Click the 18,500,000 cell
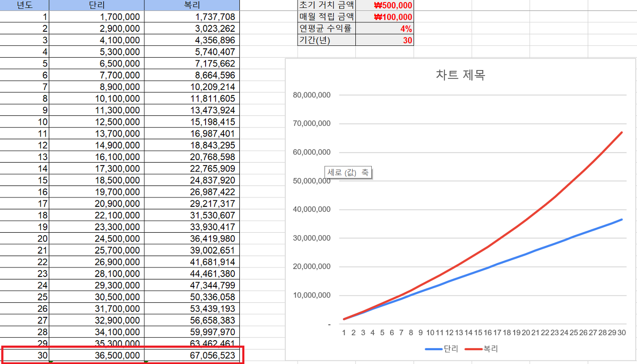Screen dimensions: 637x364 97,181
